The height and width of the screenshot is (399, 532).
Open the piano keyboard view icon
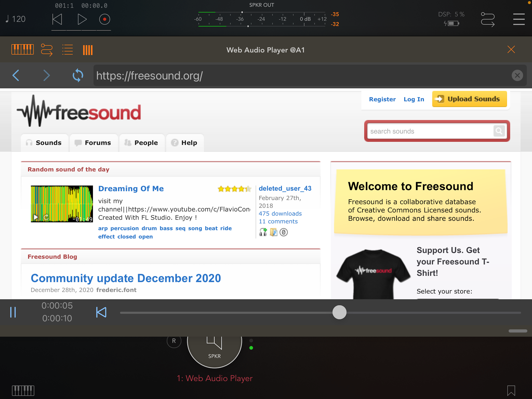[23, 49]
